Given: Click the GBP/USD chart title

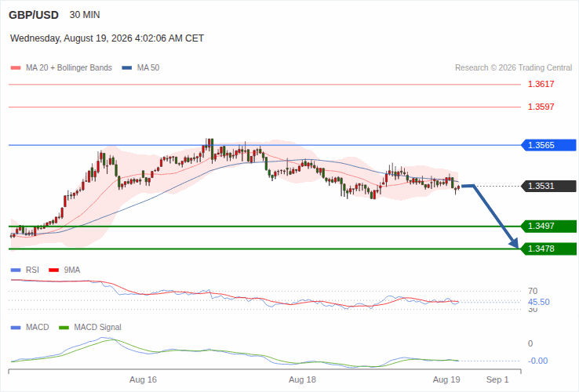Looking at the screenshot, I should click(34, 15).
